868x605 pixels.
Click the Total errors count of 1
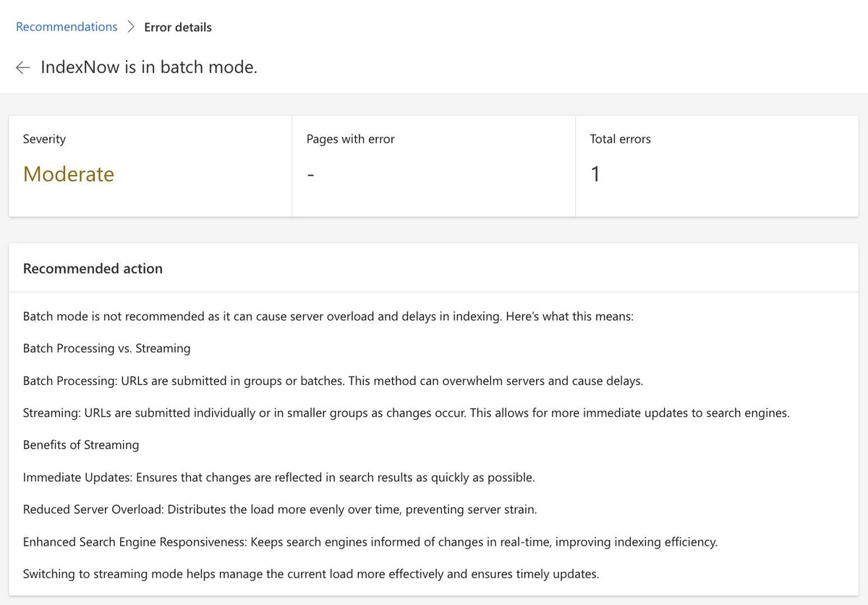tap(595, 174)
